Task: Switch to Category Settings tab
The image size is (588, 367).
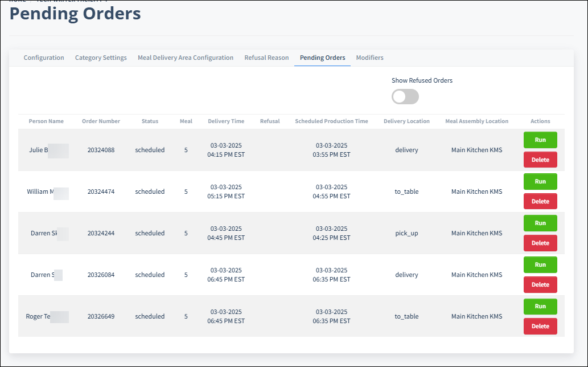Action: point(101,58)
